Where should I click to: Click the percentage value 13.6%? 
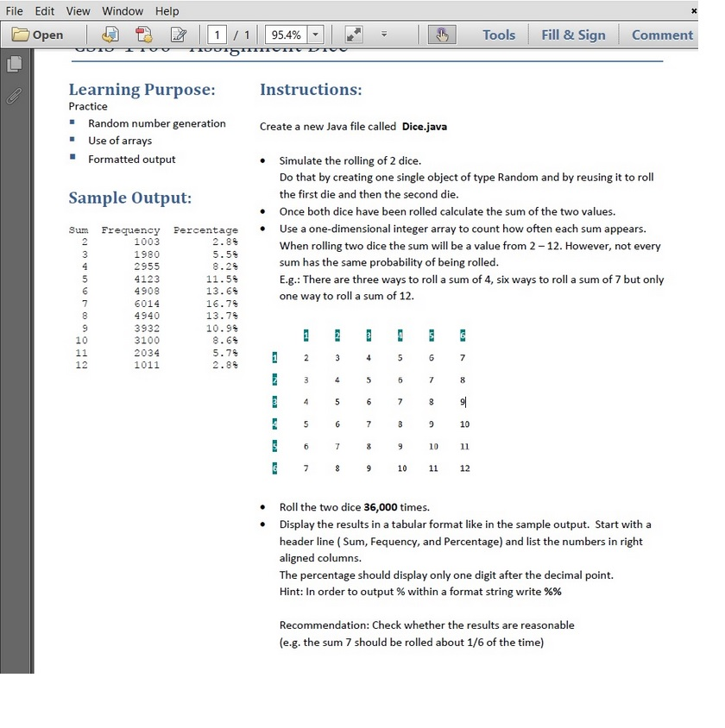(x=222, y=291)
